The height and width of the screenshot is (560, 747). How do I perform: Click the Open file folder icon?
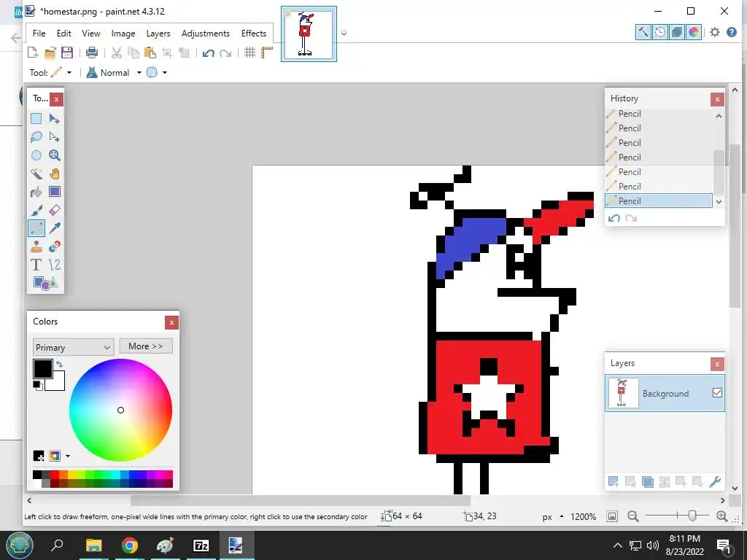(50, 52)
